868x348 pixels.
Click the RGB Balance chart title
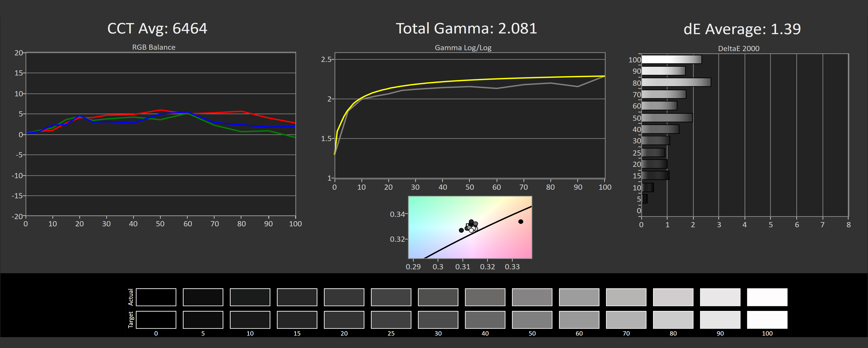(x=154, y=47)
